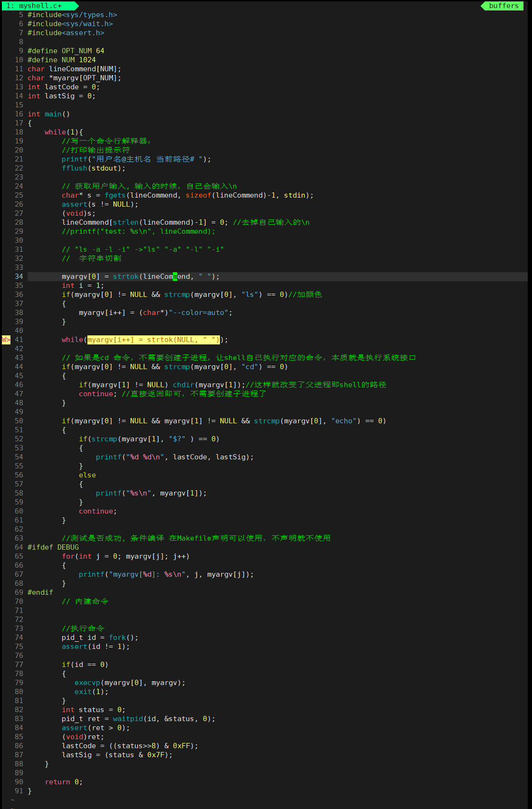This screenshot has width=532, height=809.
Task: Click on '#define NUM 1024' text
Action: [x=62, y=60]
